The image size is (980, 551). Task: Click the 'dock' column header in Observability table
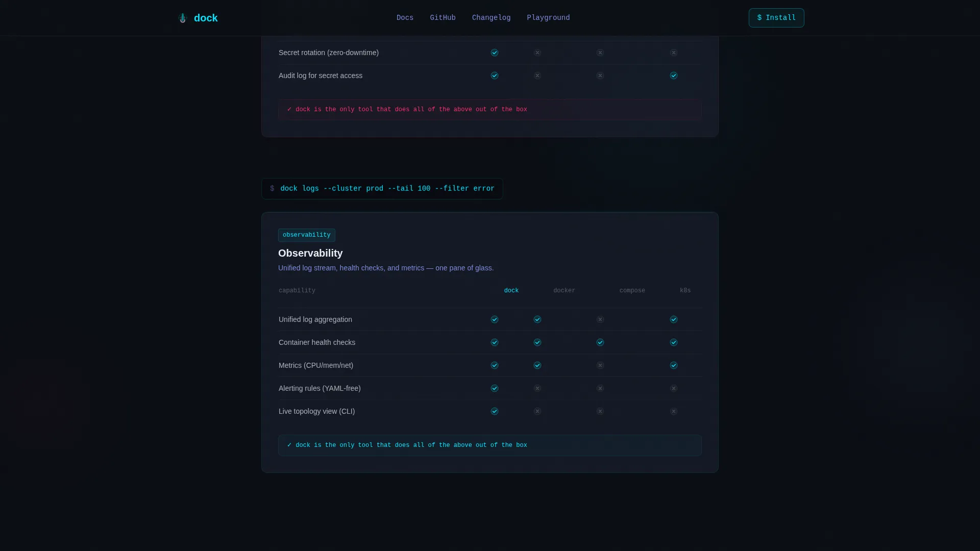[511, 291]
